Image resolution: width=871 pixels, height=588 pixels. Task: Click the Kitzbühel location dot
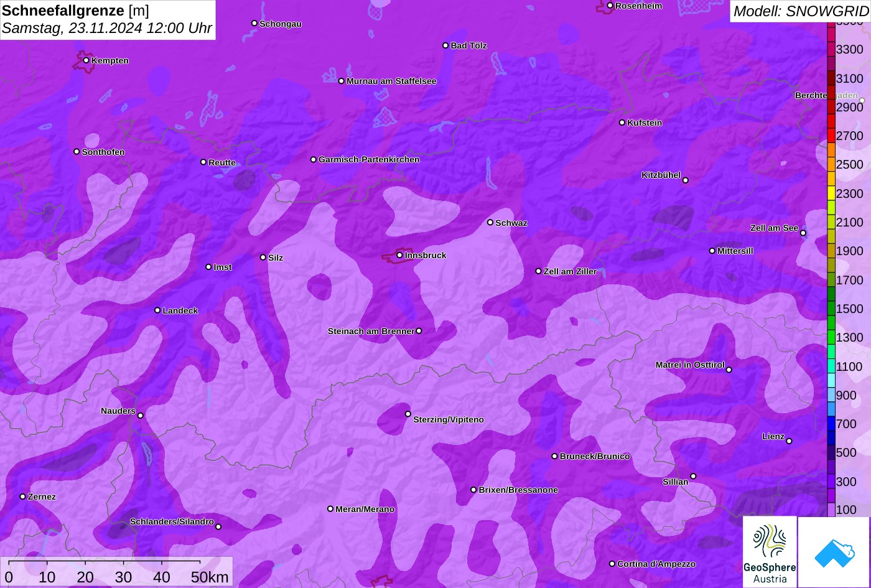tap(686, 180)
